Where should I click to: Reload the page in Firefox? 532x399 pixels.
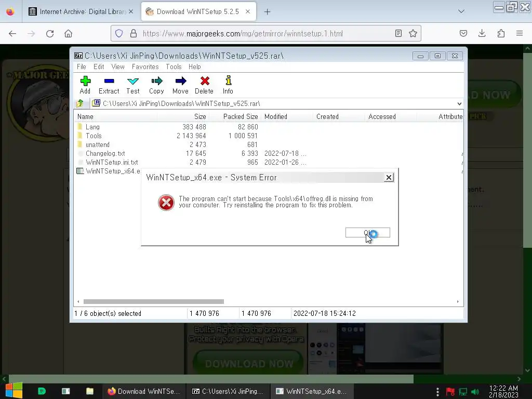click(50, 33)
